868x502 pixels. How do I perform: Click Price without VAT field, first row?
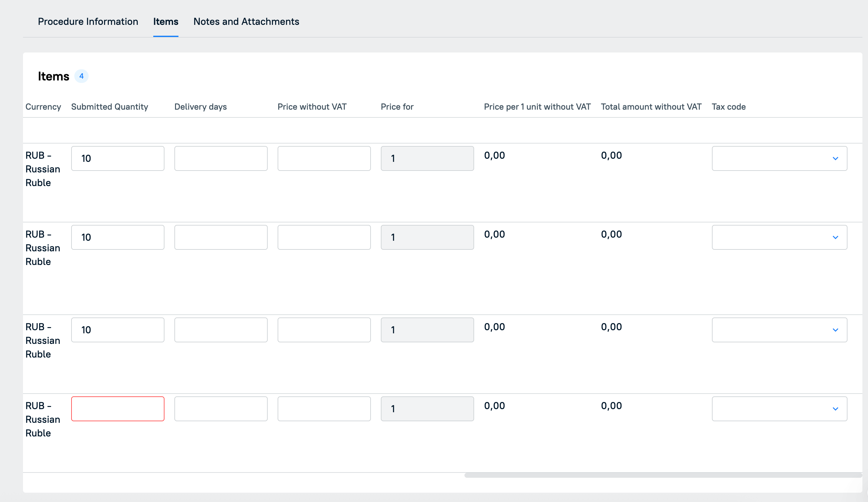coord(324,158)
